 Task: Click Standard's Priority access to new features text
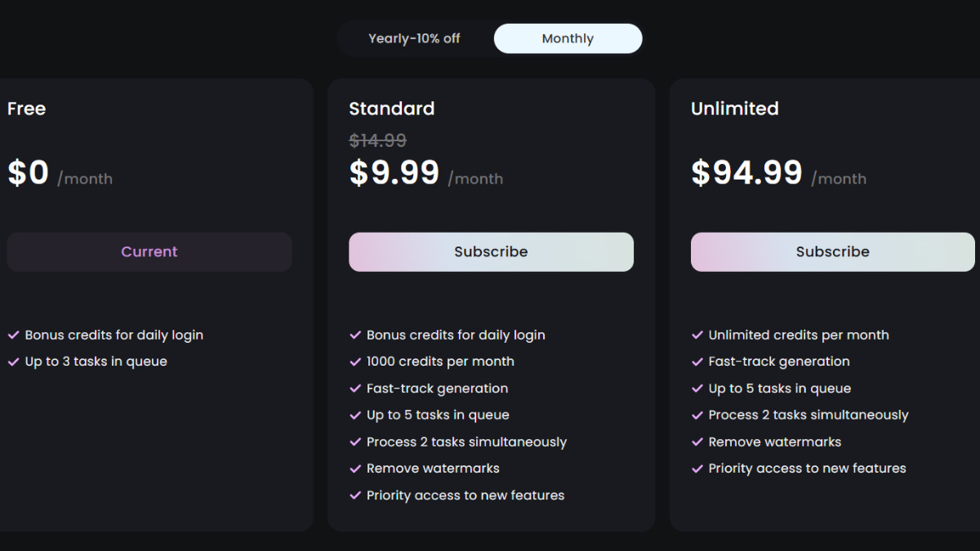pyautogui.click(x=465, y=495)
